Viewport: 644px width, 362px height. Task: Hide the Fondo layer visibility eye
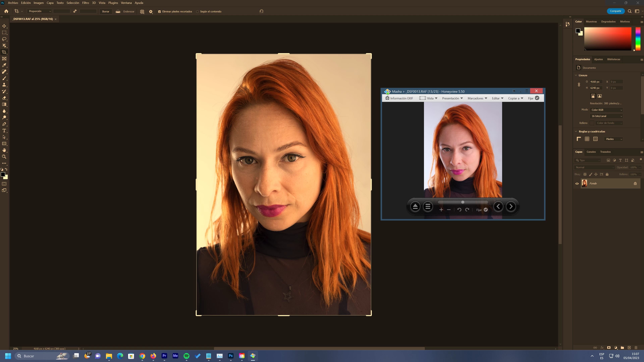tap(577, 184)
